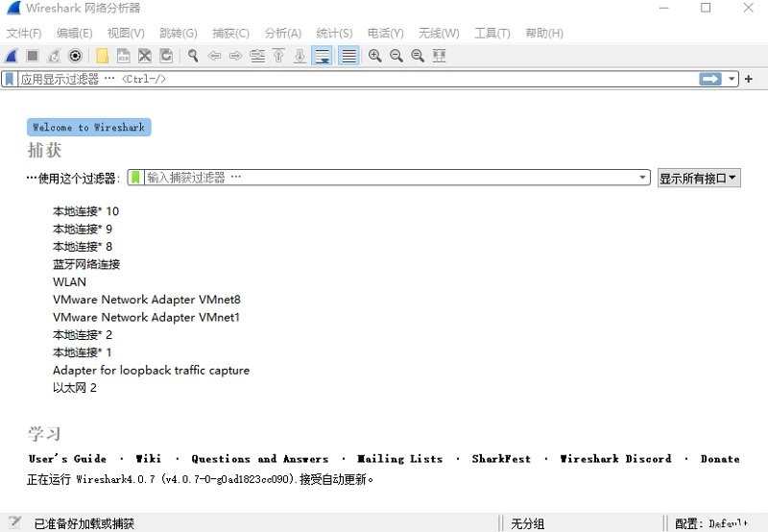Viewport: 768px width, 532px height.
Task: Open the Wireshark Discord link
Action: pos(615,459)
